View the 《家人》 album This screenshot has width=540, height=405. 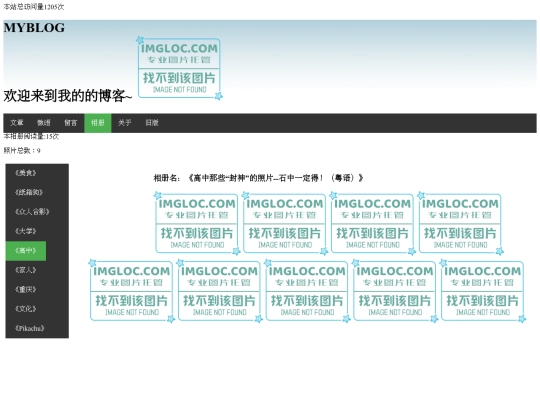[x=26, y=270]
